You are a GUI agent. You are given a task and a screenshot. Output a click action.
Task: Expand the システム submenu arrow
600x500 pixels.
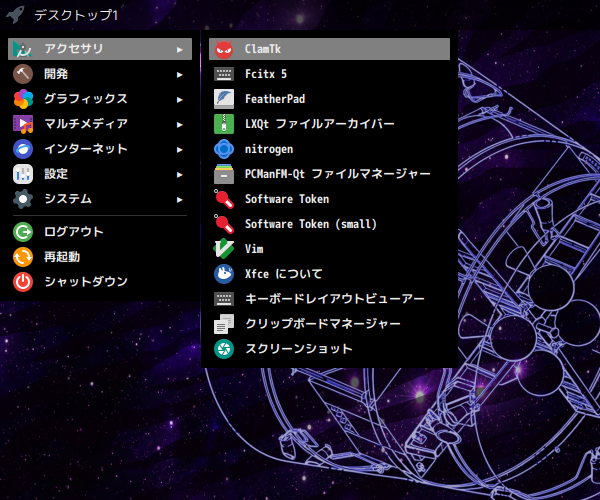pos(179,200)
